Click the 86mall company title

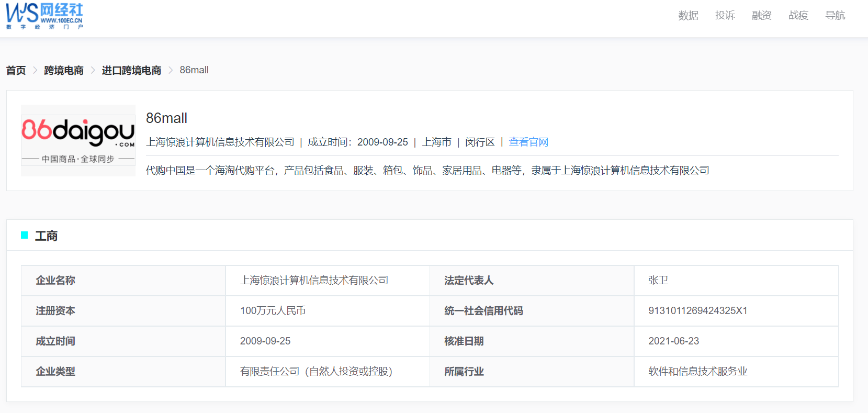click(x=166, y=118)
